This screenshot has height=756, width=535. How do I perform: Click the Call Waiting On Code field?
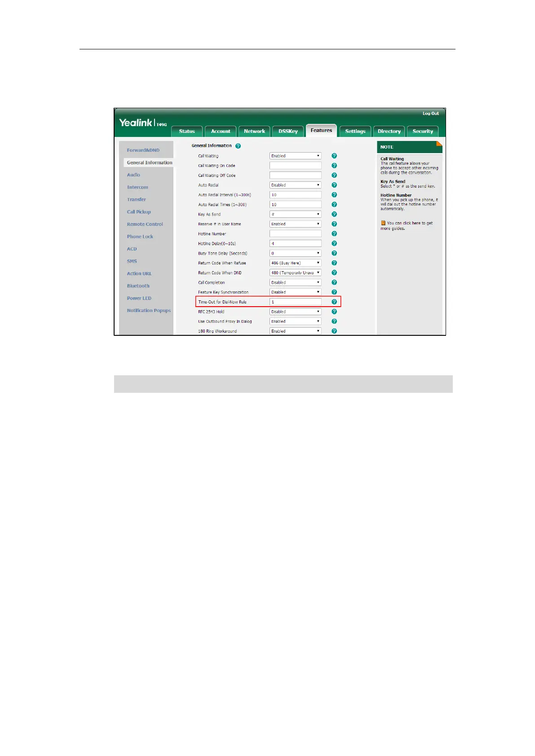296,166
